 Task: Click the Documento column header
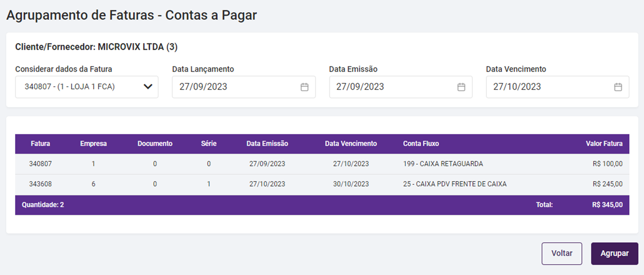pos(155,144)
